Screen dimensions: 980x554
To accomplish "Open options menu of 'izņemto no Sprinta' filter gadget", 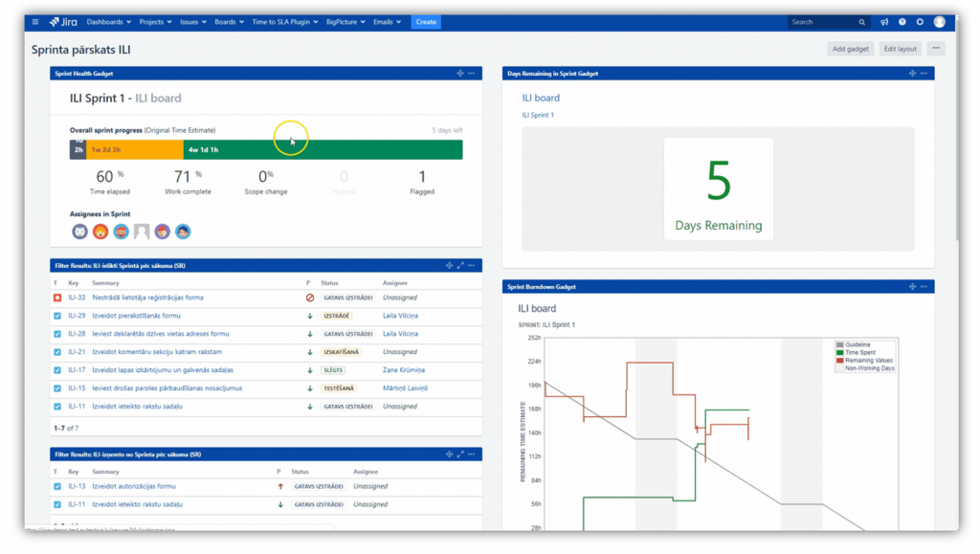I will click(x=471, y=454).
